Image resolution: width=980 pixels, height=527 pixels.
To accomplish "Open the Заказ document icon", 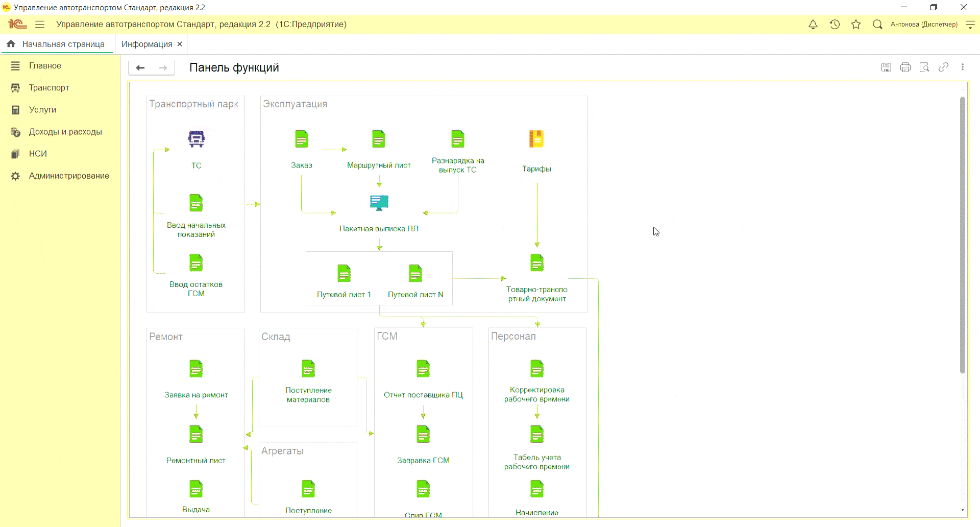I will pos(302,139).
